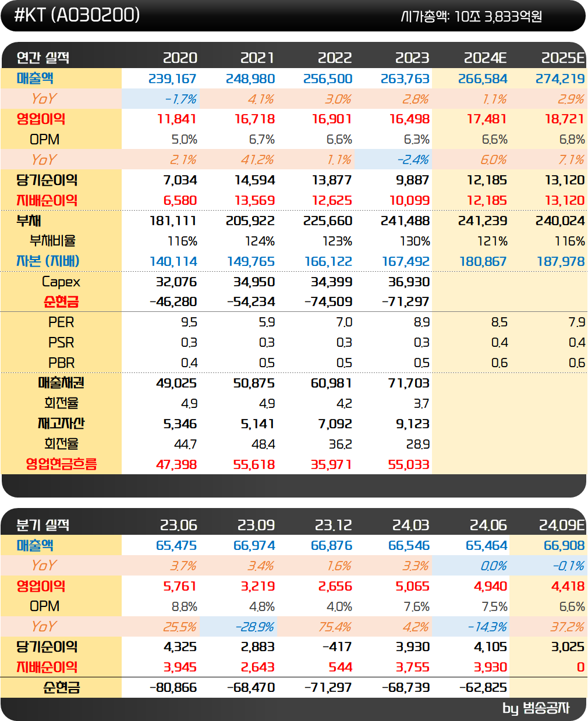Image resolution: width=588 pixels, height=721 pixels.
Task: Select the 23.06 quarterly column header
Action: (179, 525)
